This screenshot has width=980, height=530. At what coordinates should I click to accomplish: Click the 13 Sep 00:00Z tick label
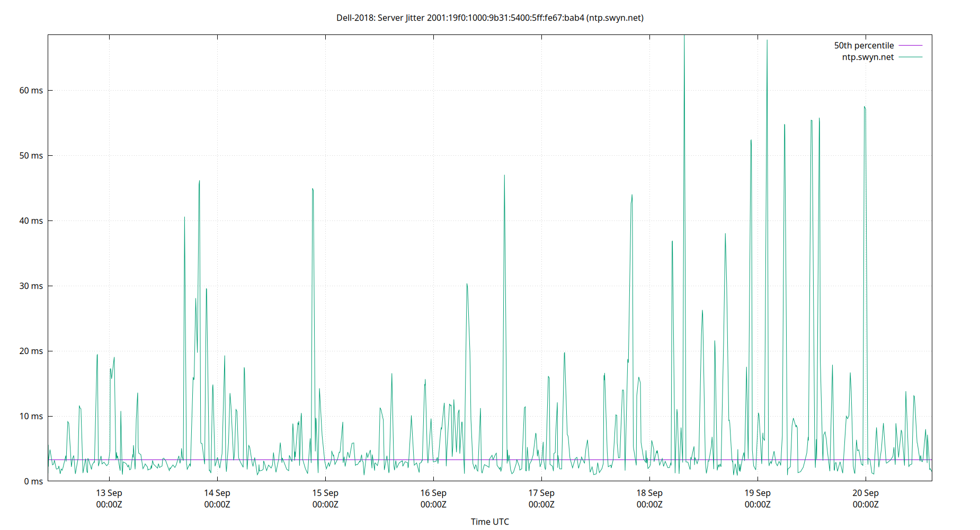(109, 498)
